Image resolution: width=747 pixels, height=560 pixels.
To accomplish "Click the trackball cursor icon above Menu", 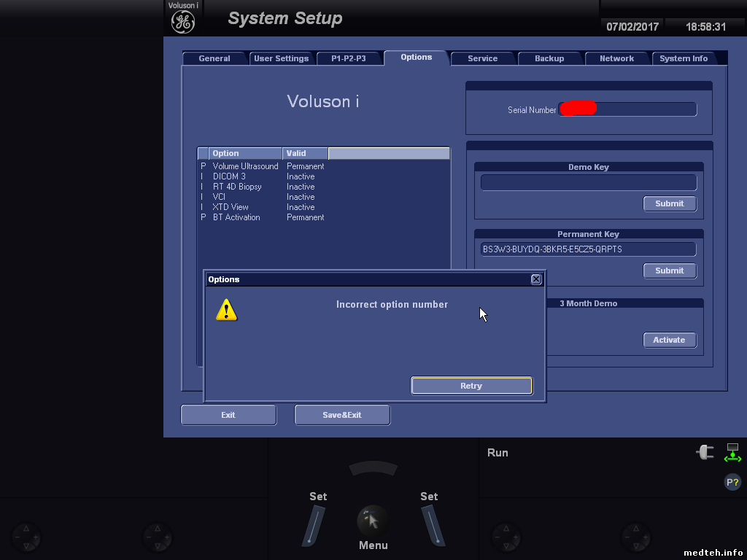I will coord(372,521).
